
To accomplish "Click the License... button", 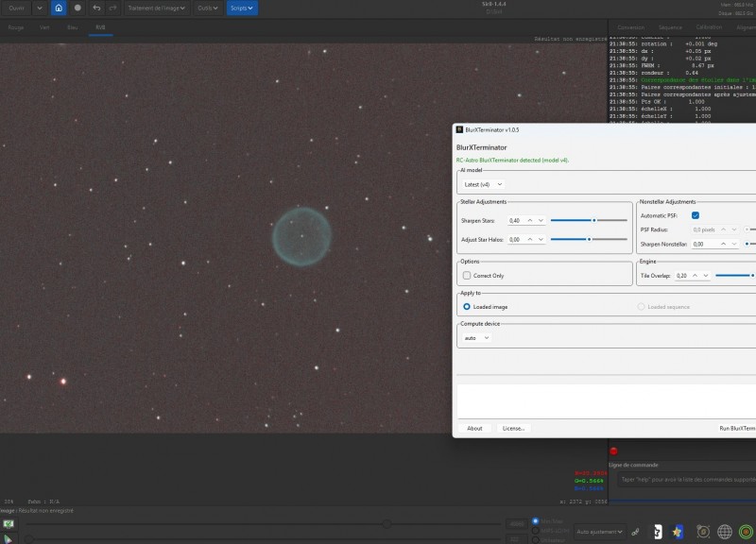I will 513,429.
